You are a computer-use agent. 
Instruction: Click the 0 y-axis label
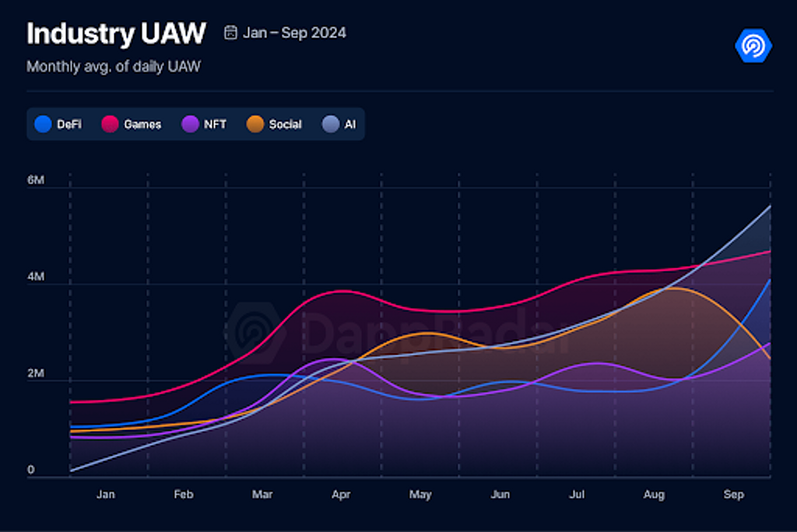(31, 470)
